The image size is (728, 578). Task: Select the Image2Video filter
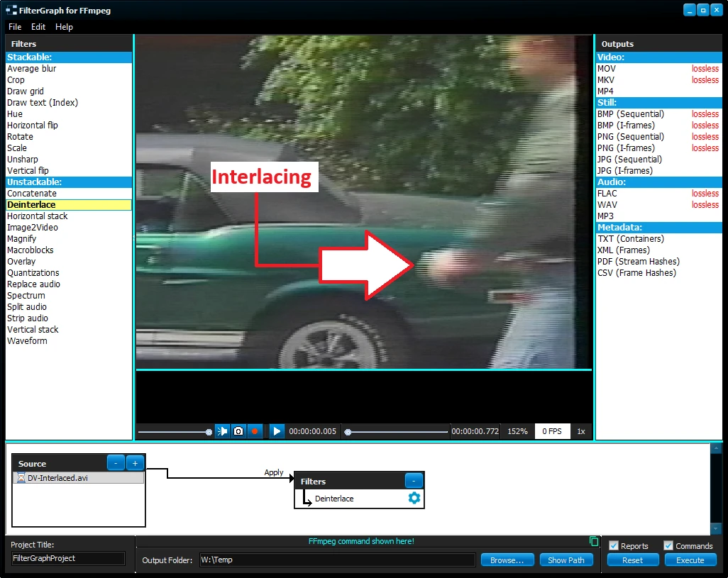click(69, 228)
